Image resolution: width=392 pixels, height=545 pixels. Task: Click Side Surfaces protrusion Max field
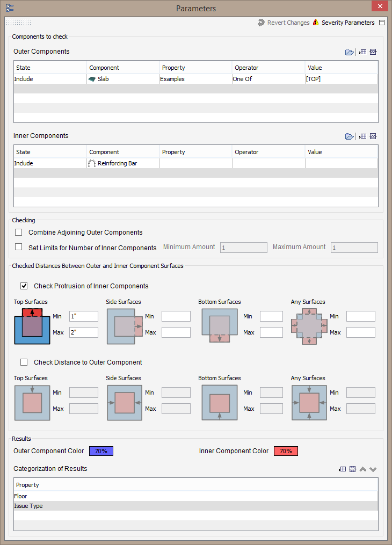point(176,332)
